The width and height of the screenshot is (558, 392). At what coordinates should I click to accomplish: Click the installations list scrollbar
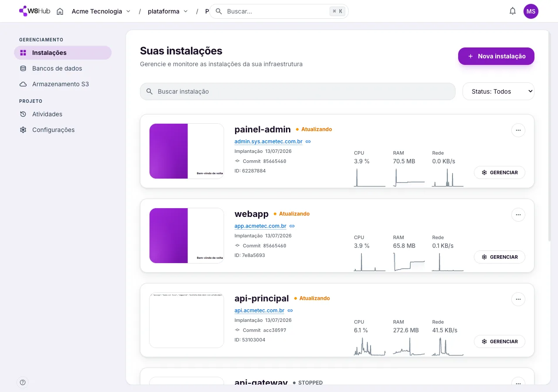[549, 136]
